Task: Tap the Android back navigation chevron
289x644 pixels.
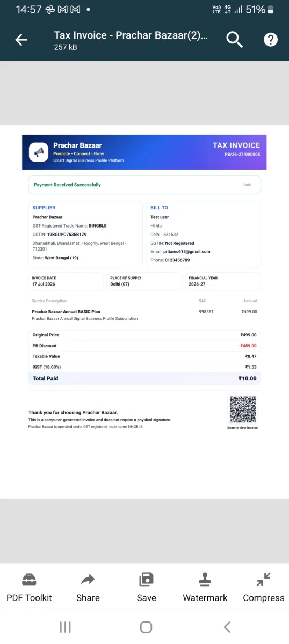Action: [x=227, y=627]
